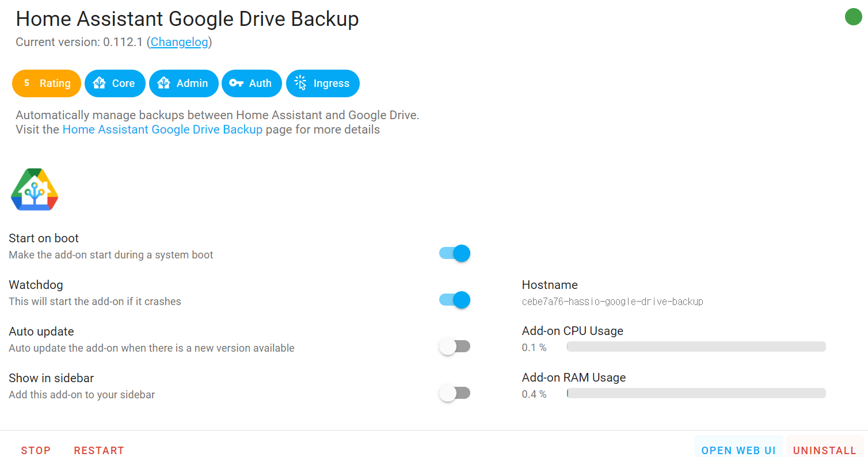Click the 0.1 % CPU value
The image size is (868, 457).
[534, 348]
